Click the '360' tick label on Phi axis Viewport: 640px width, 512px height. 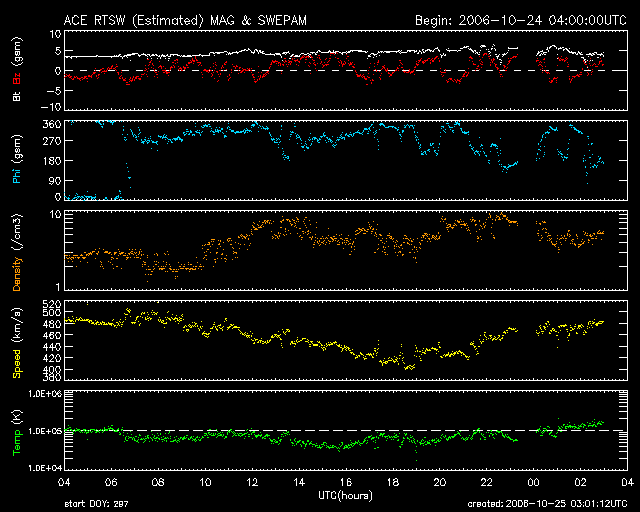click(52, 124)
